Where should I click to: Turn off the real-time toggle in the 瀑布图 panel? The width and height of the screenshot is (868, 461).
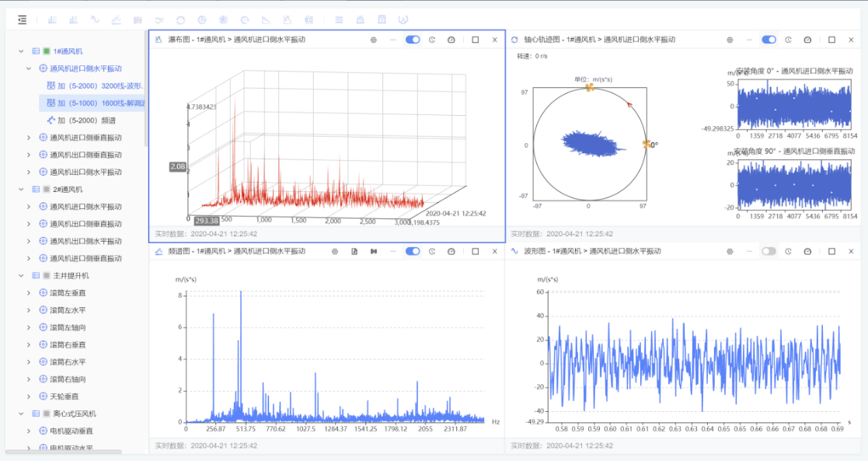[x=413, y=40]
